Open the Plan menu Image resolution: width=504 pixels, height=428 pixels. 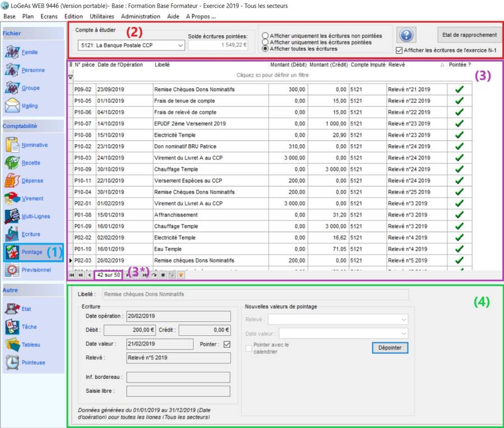pyautogui.click(x=28, y=16)
